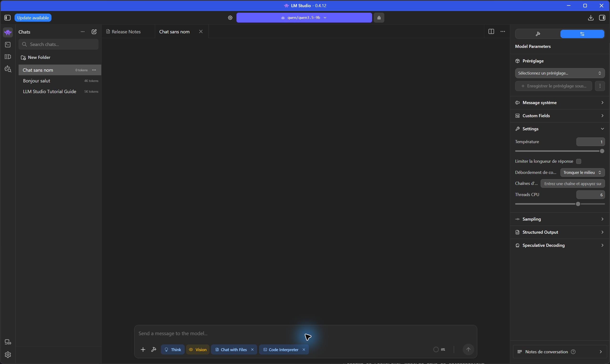Switch to the Release Notes tab

click(x=128, y=31)
